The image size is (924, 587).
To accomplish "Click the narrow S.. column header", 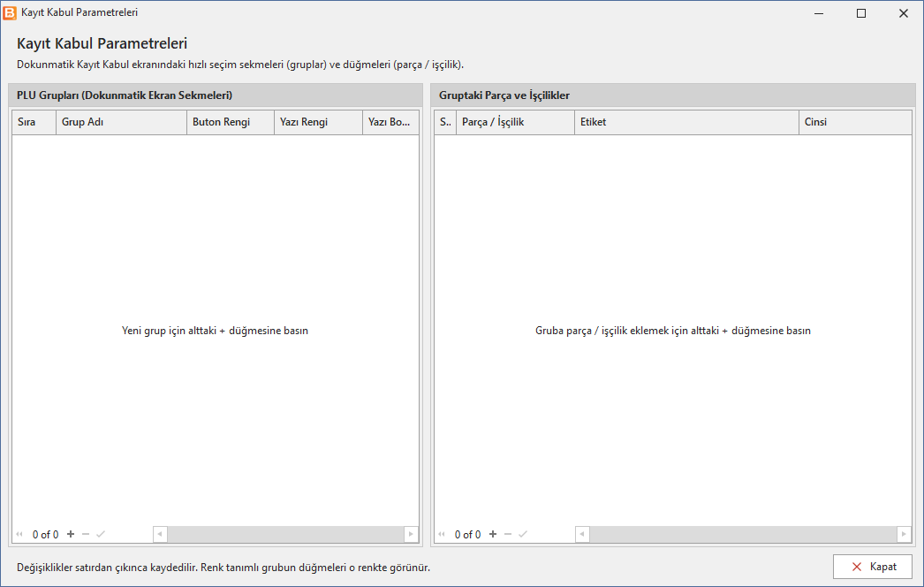I will coord(445,122).
